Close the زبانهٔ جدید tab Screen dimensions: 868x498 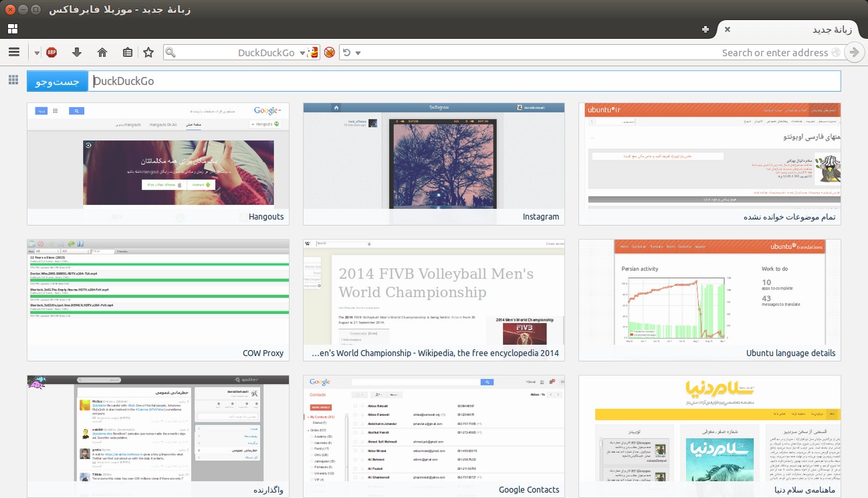(728, 29)
